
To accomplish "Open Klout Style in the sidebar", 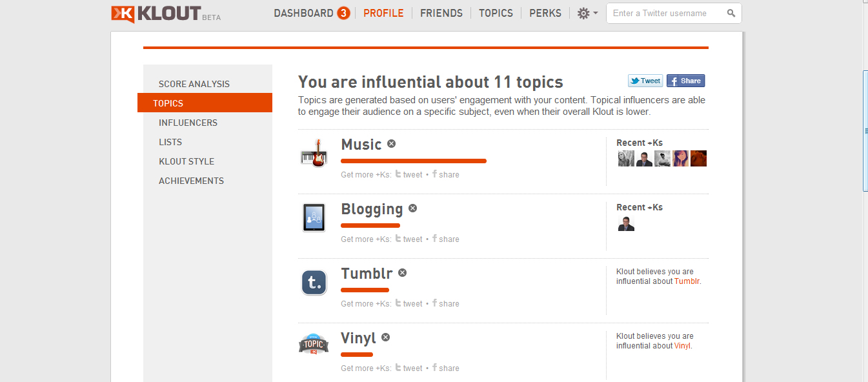I will 187,161.
